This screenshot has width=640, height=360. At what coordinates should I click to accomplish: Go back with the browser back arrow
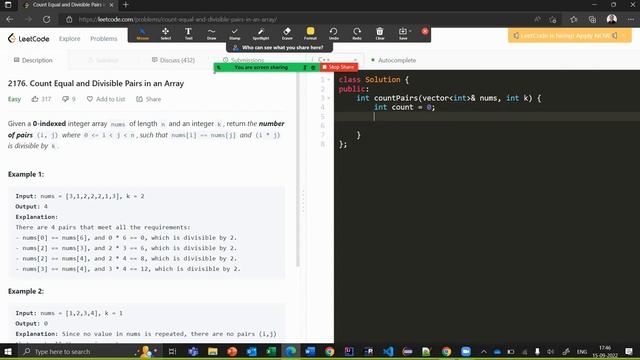(x=10, y=19)
